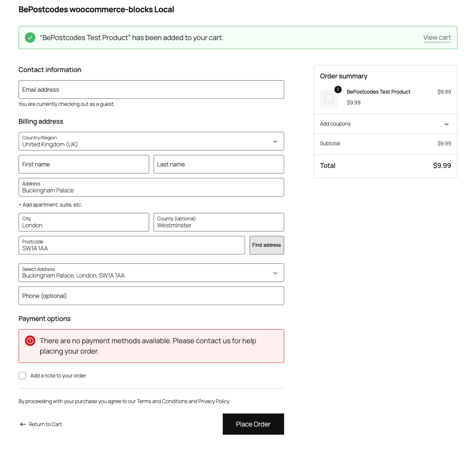Click the green success checkmark icon

[30, 38]
